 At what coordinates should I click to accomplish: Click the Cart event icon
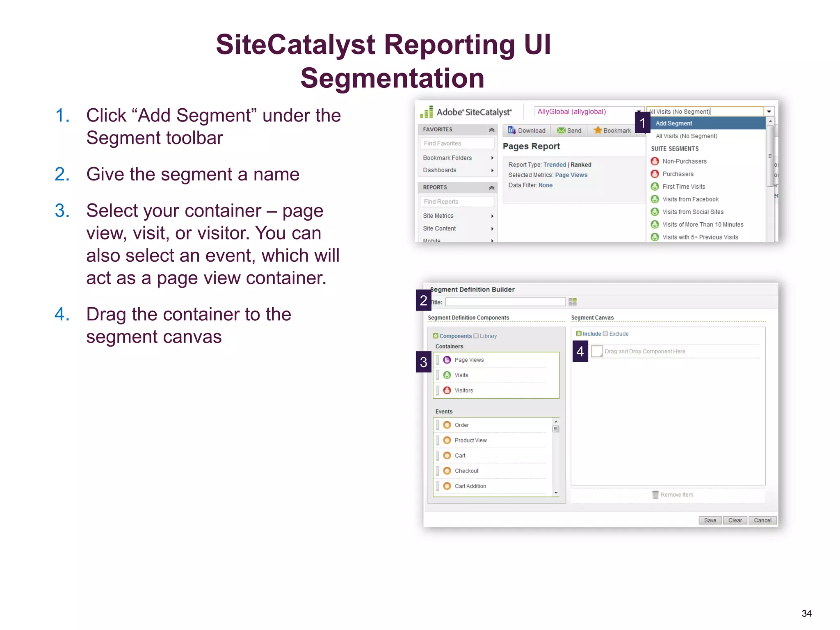pos(447,456)
